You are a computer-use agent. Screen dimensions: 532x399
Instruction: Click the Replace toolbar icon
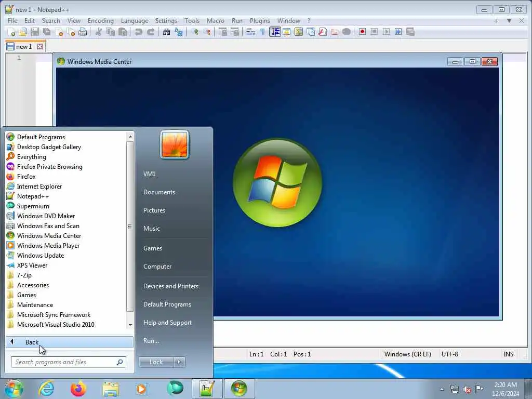pos(179,32)
